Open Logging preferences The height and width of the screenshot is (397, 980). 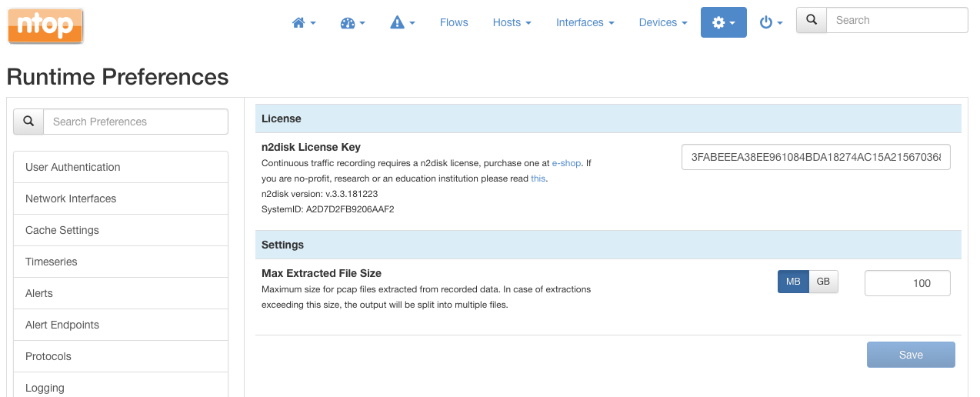click(x=121, y=385)
